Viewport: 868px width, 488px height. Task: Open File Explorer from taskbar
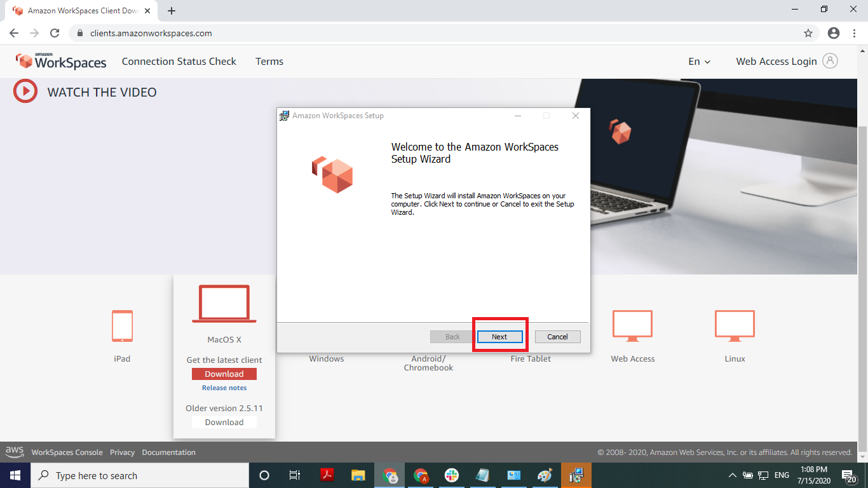click(358, 475)
